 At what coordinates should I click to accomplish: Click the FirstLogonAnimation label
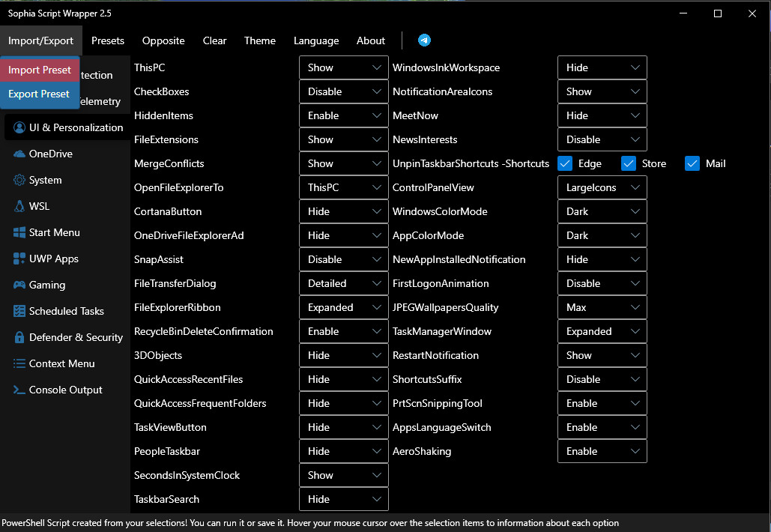tap(441, 283)
